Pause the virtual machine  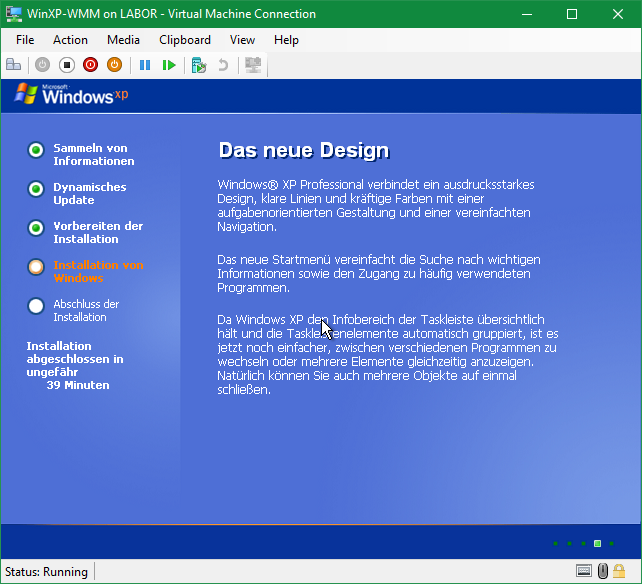[145, 65]
